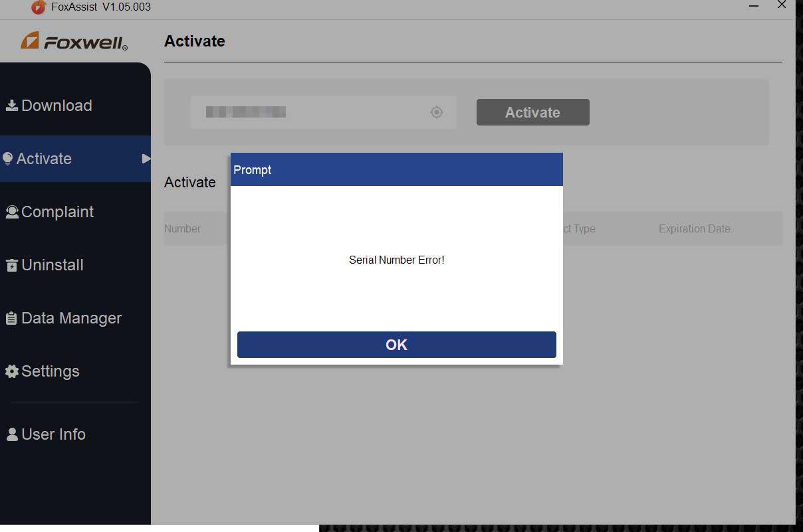
Task: Click the 'Serial Number Error!' message text
Action: click(x=397, y=260)
